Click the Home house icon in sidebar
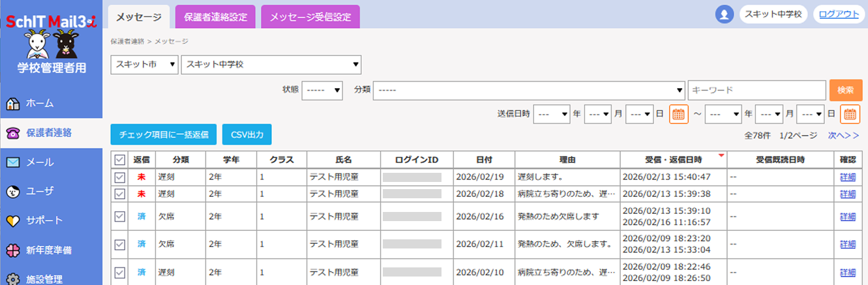Viewport: 868px width, 285px height. (12, 104)
